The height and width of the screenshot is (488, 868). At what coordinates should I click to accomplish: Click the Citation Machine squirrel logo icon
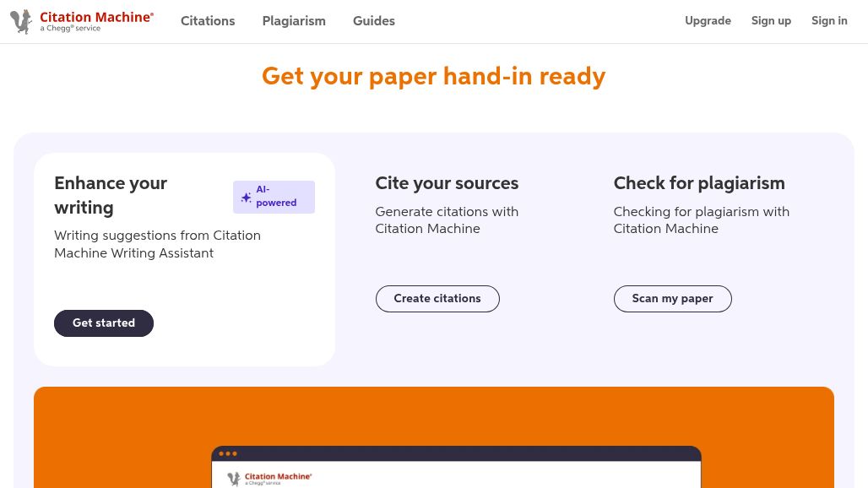(x=21, y=21)
